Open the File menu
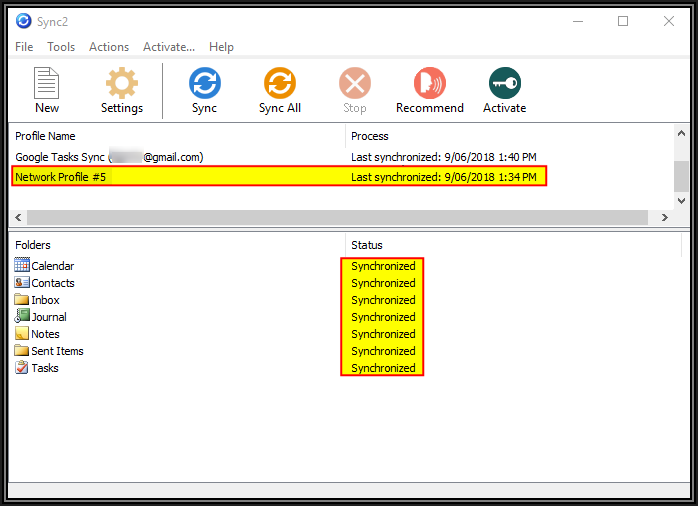 point(24,47)
